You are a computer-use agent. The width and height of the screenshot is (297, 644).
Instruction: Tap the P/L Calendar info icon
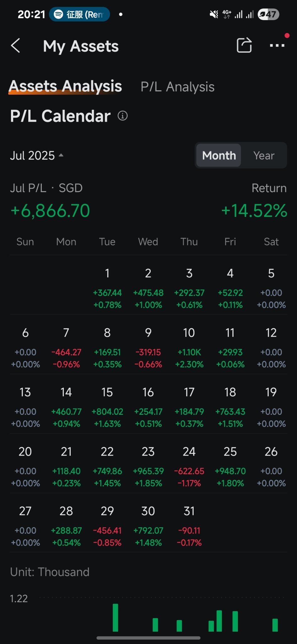[123, 116]
